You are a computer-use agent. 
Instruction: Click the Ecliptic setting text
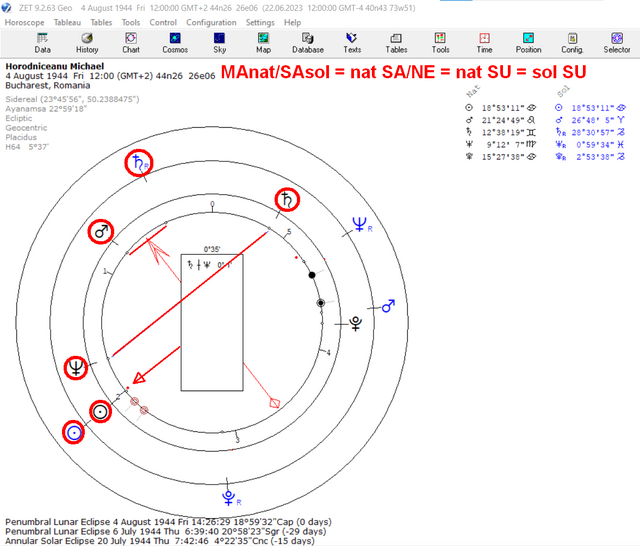(x=19, y=118)
